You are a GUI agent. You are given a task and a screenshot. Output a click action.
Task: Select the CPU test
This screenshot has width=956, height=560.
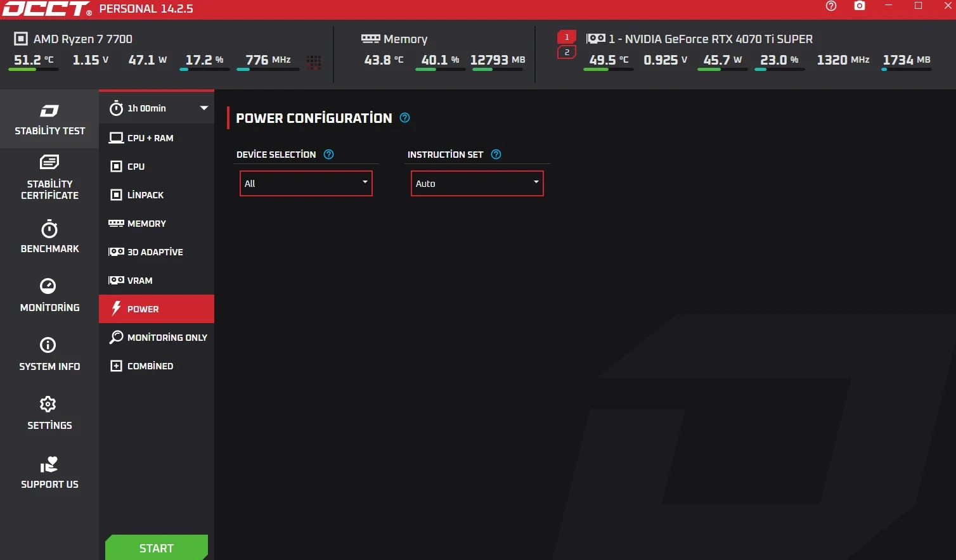point(157,167)
